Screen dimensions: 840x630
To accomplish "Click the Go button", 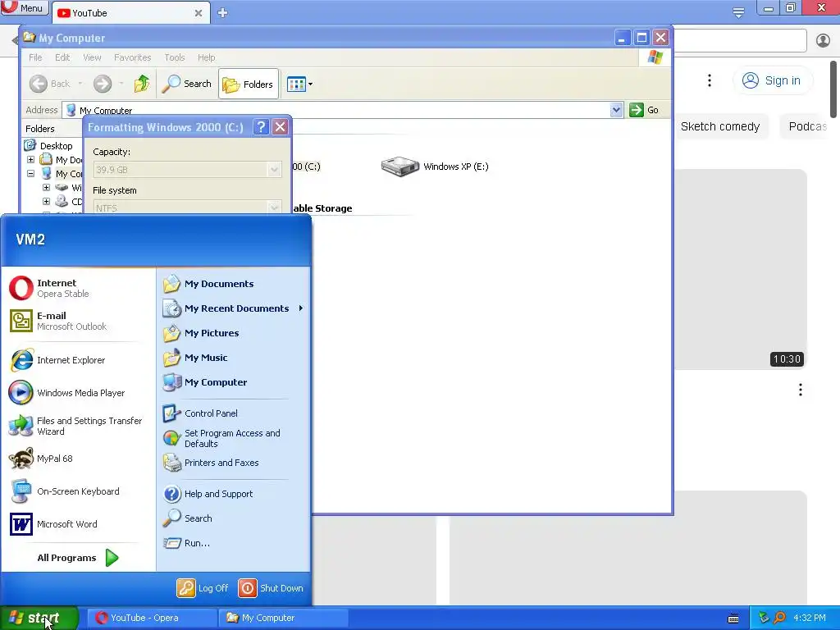I will [644, 110].
